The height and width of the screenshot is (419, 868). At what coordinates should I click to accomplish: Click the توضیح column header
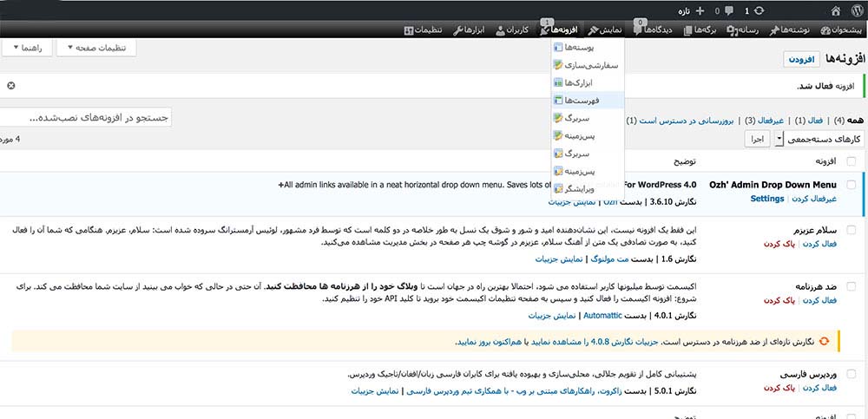point(685,161)
